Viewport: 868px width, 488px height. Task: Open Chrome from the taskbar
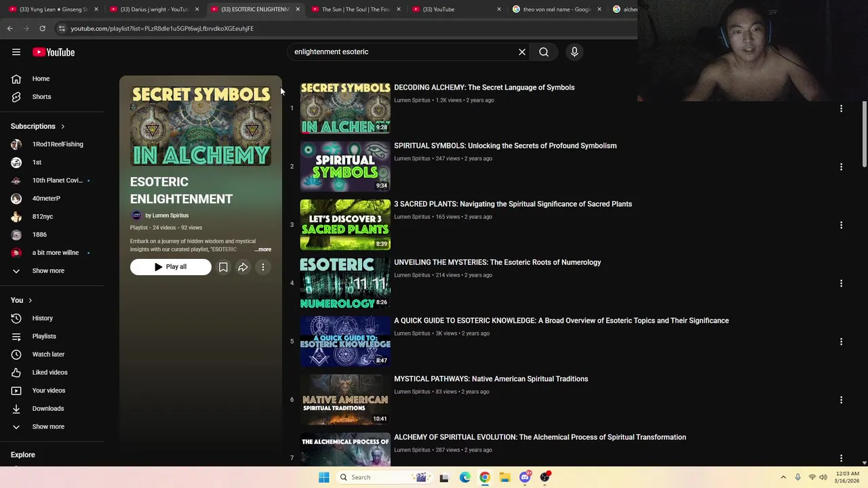485,477
